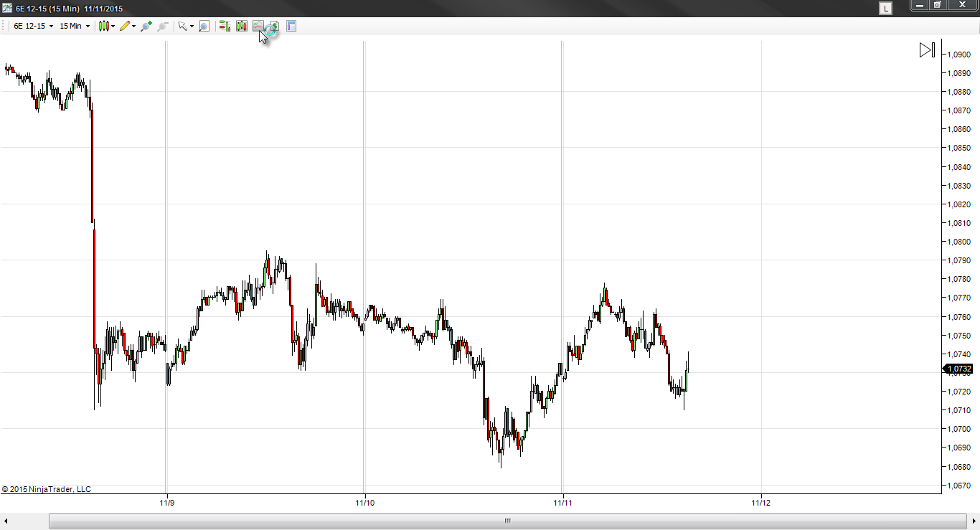Viewport: 980px width, 530px height.
Task: Click the 1,0850 price axis label
Action: point(959,148)
